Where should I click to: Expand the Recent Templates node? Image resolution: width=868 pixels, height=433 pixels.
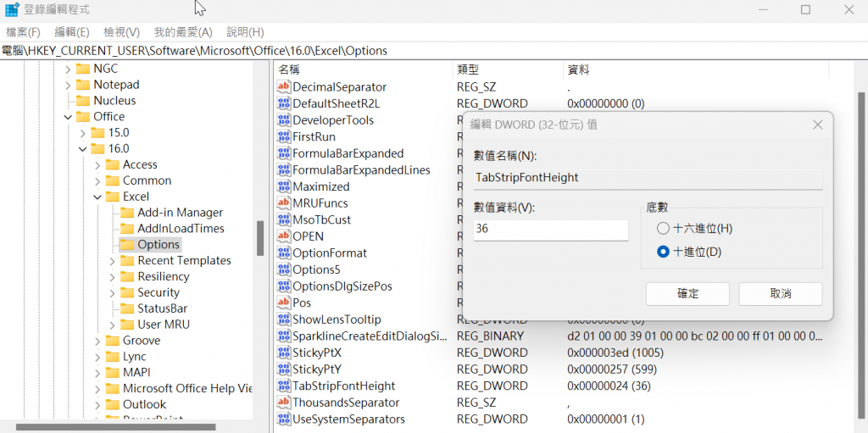pos(113,261)
